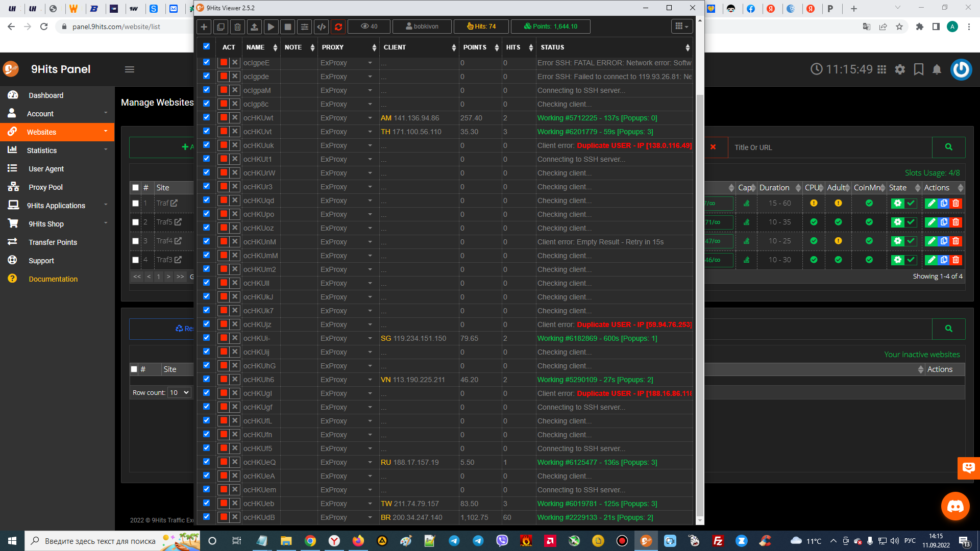The image size is (980, 551).
Task: Uncheck the ocHKUi- row checkbox
Action: click(x=206, y=338)
